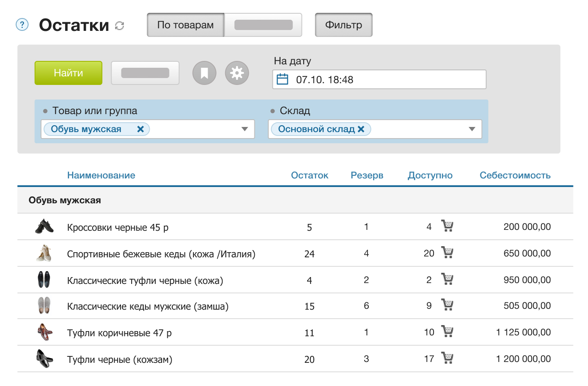Sort by the Себестоимость column header
Screen dimensions: 588x386
pos(515,175)
